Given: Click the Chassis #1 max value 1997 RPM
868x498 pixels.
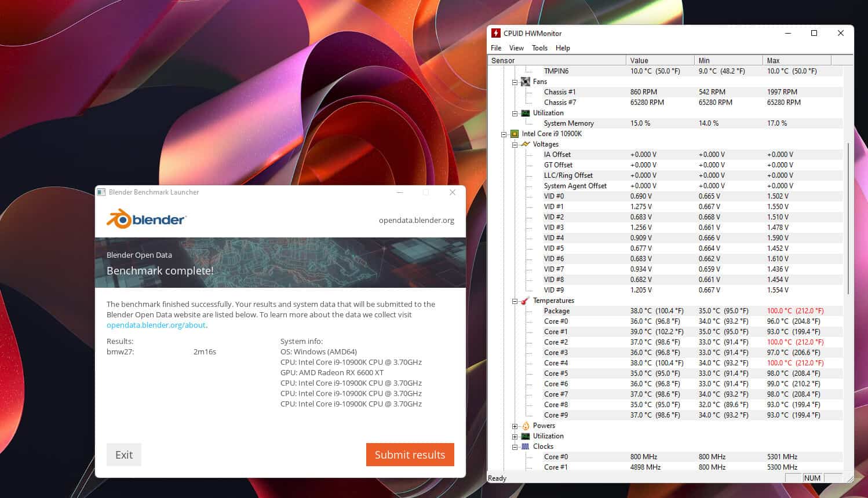Looking at the screenshot, I should [782, 92].
